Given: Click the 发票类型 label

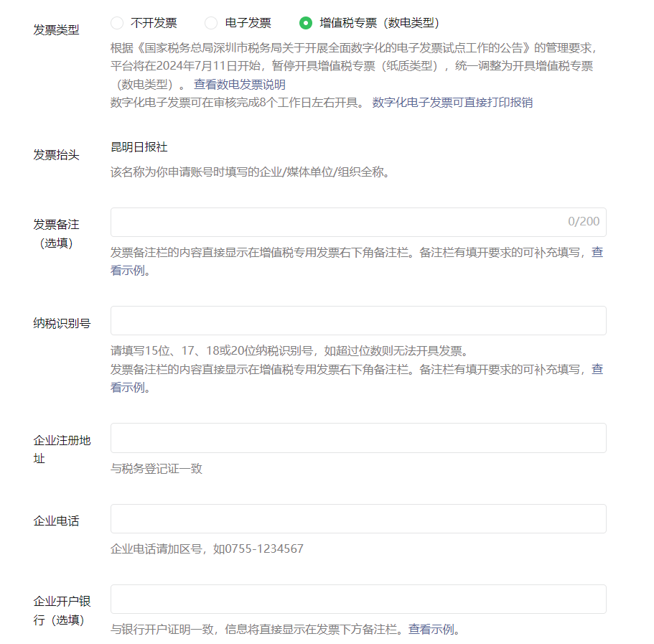Looking at the screenshot, I should pos(56,30).
